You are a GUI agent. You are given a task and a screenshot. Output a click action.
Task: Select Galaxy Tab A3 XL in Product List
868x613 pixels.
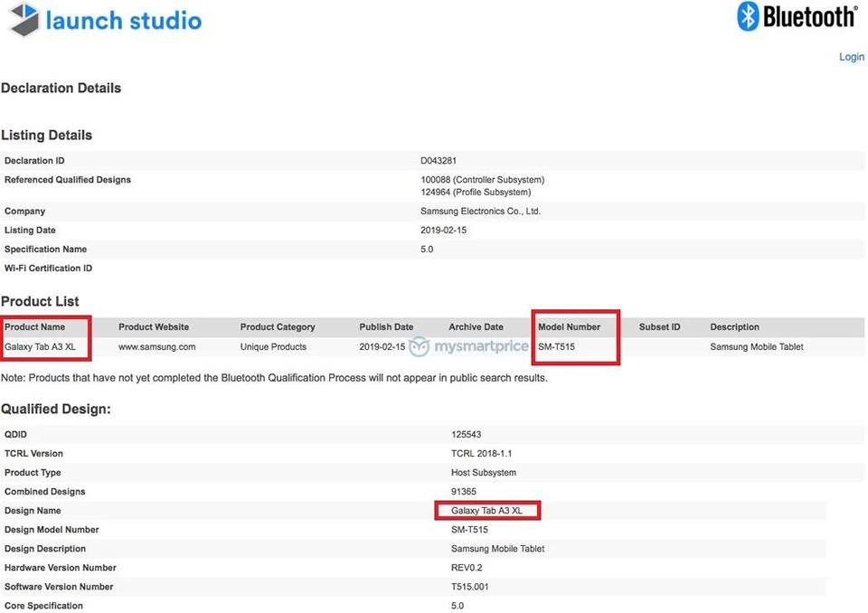click(40, 346)
